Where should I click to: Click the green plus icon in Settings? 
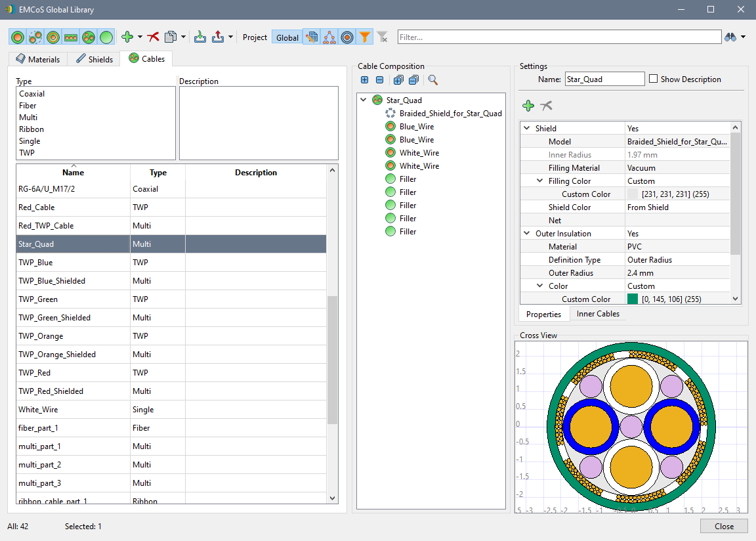tap(528, 106)
